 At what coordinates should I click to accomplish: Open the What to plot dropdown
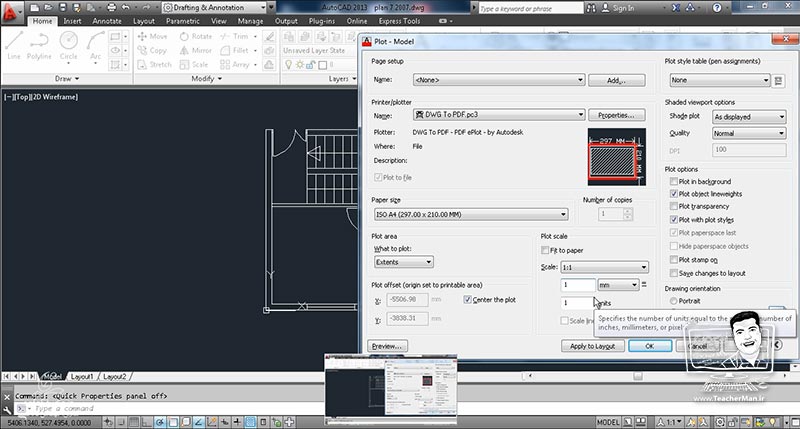coord(404,262)
